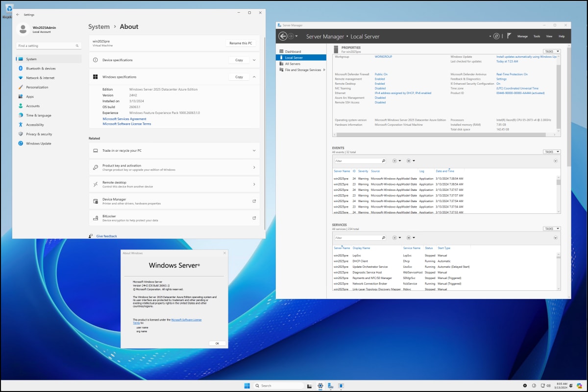The image size is (588, 392).
Task: Open the Microsoft Services Agreement link
Action: tap(124, 119)
